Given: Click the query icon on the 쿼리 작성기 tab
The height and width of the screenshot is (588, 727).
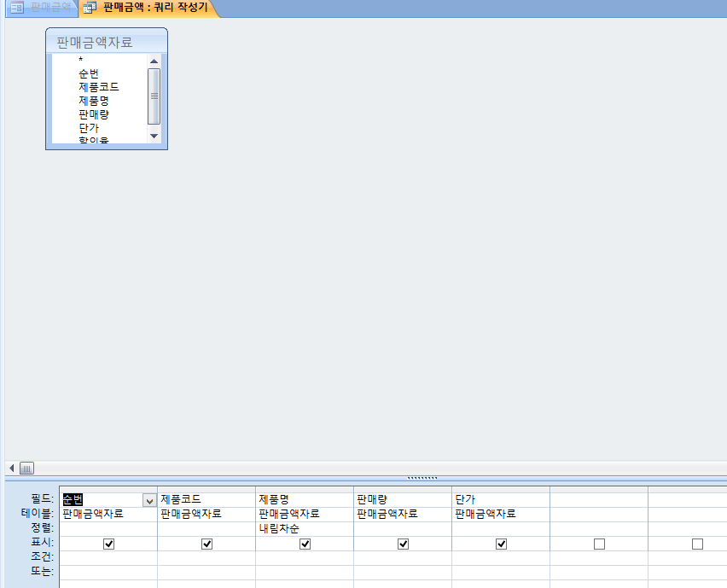Looking at the screenshot, I should pos(90,7).
